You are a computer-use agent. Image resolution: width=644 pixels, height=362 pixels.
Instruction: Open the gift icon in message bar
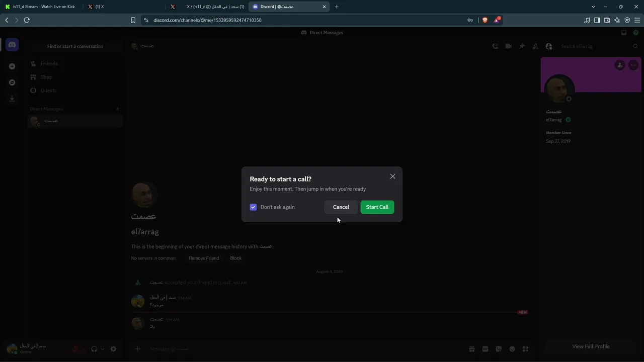472,349
